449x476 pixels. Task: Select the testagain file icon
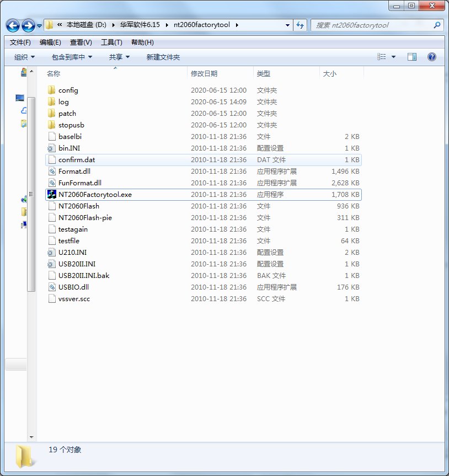tap(52, 229)
